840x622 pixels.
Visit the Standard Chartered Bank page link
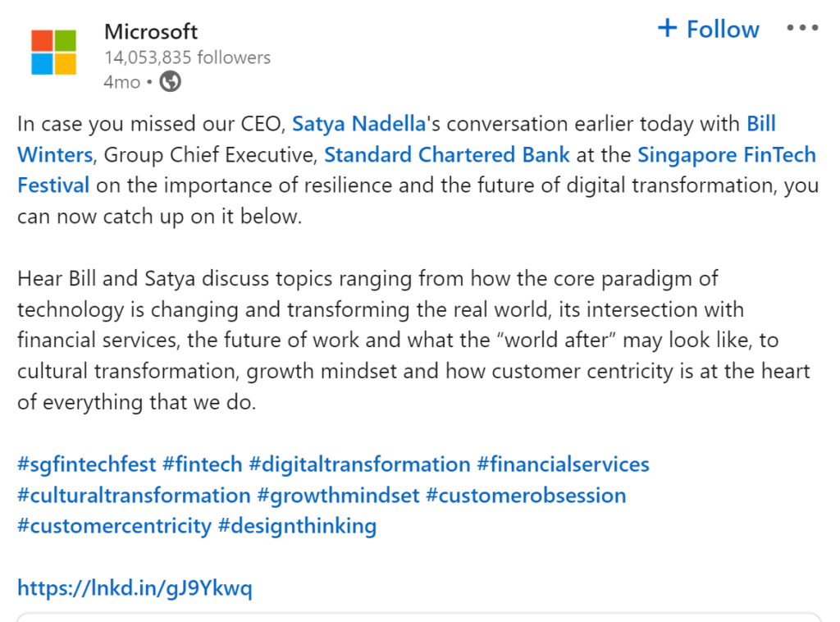[x=447, y=154]
